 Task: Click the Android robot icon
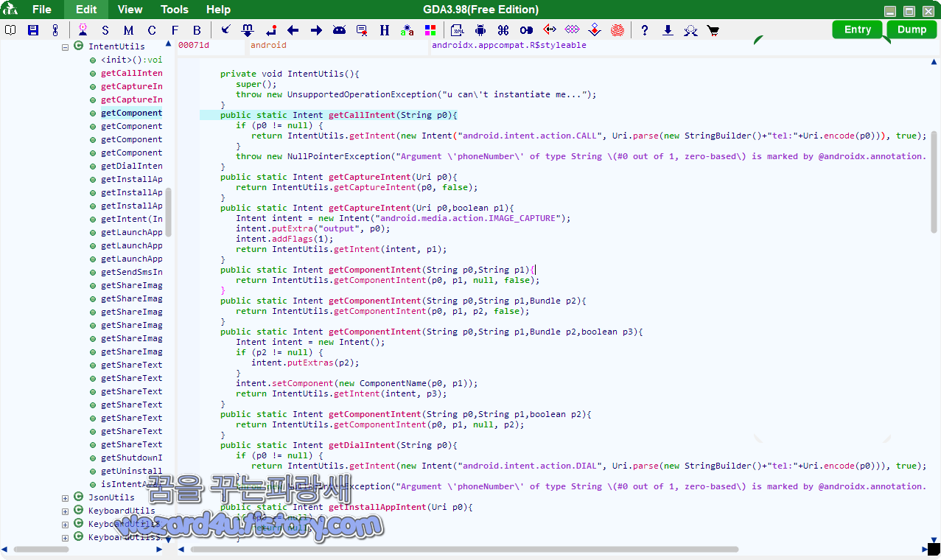click(480, 30)
